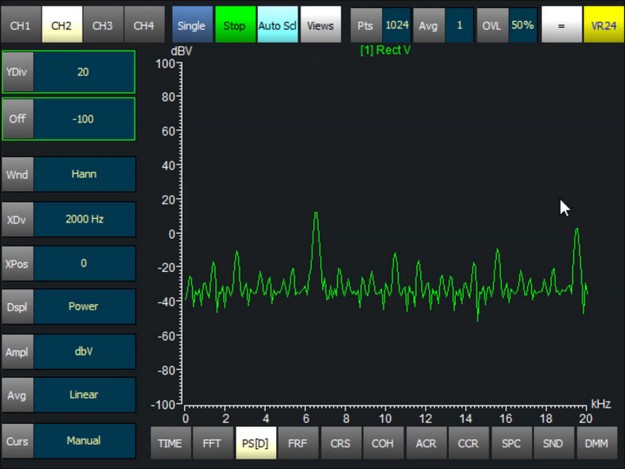Select the CH1 channel button
Screen dimensions: 625x469
pyautogui.click(x=21, y=25)
